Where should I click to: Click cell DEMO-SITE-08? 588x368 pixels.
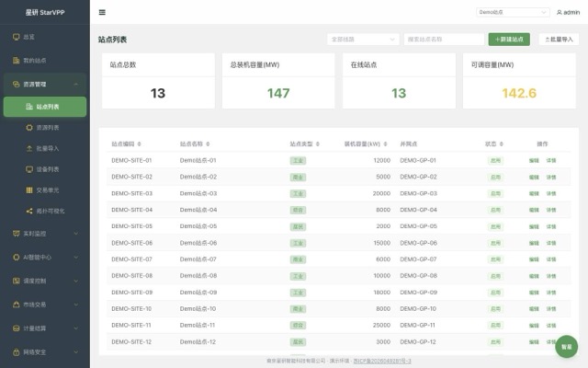coord(131,276)
